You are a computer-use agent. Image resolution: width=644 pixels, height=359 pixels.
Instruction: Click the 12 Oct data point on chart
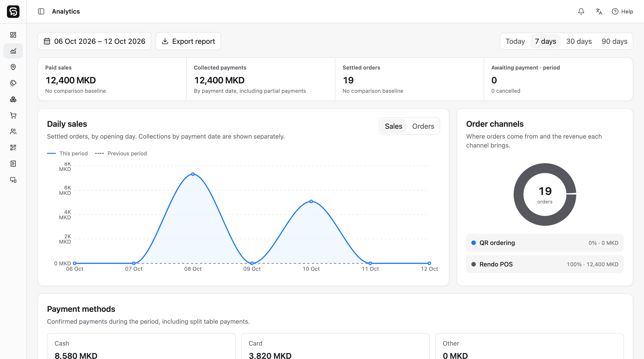click(429, 263)
